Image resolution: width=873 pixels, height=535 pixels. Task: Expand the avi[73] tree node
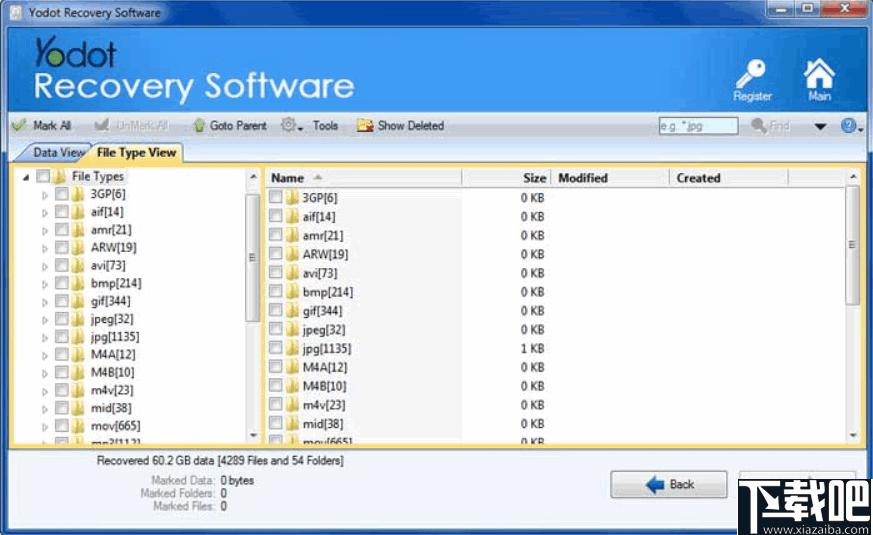click(x=45, y=267)
